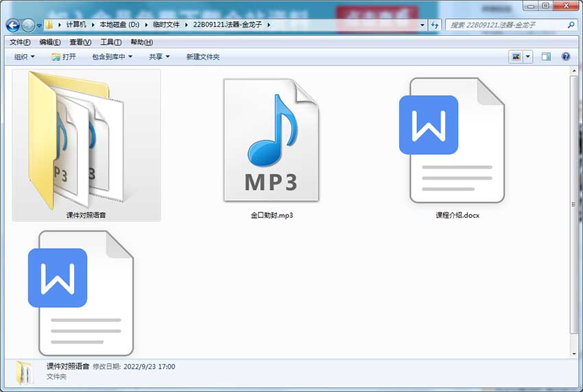
Task: Click the change view icon
Action: tap(516, 57)
